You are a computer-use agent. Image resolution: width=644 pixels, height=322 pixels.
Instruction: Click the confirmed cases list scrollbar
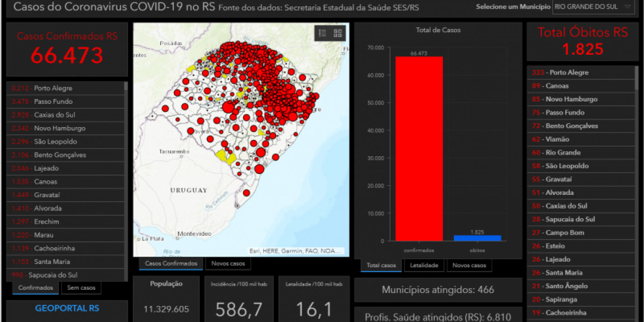[126, 86]
